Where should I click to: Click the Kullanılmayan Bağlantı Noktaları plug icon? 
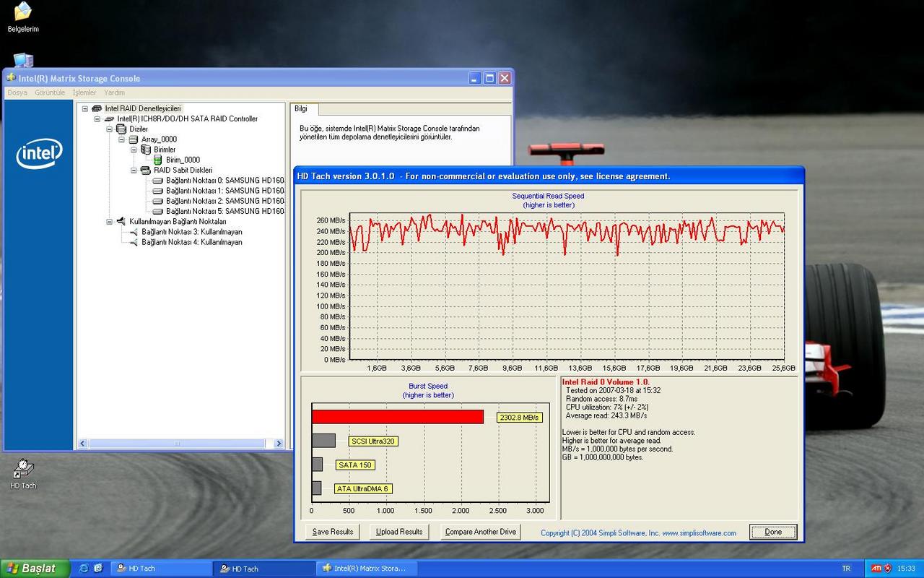(121, 222)
